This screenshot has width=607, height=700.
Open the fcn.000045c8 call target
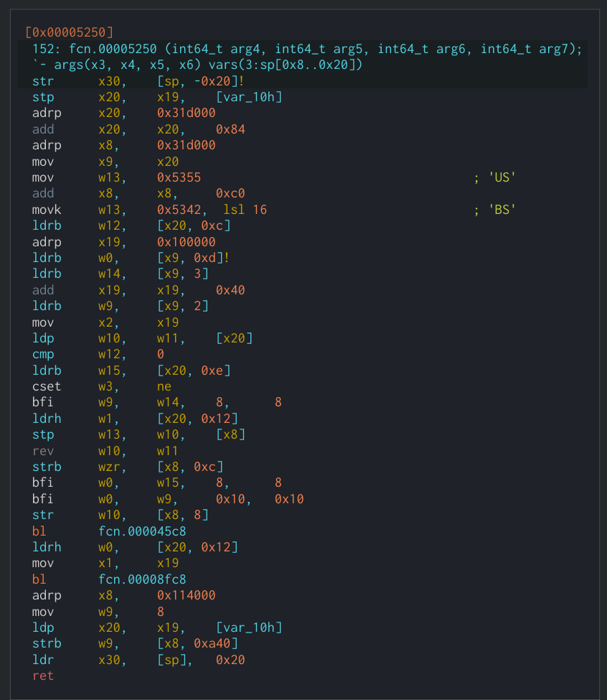(x=142, y=531)
